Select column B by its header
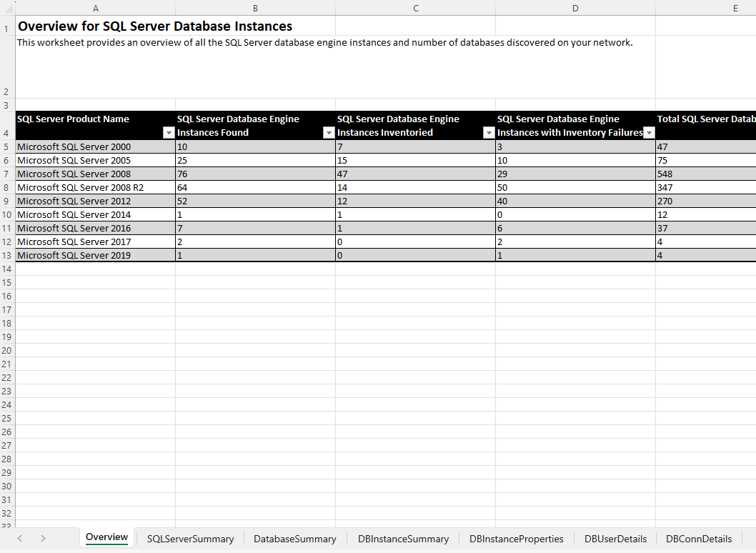 [256, 8]
